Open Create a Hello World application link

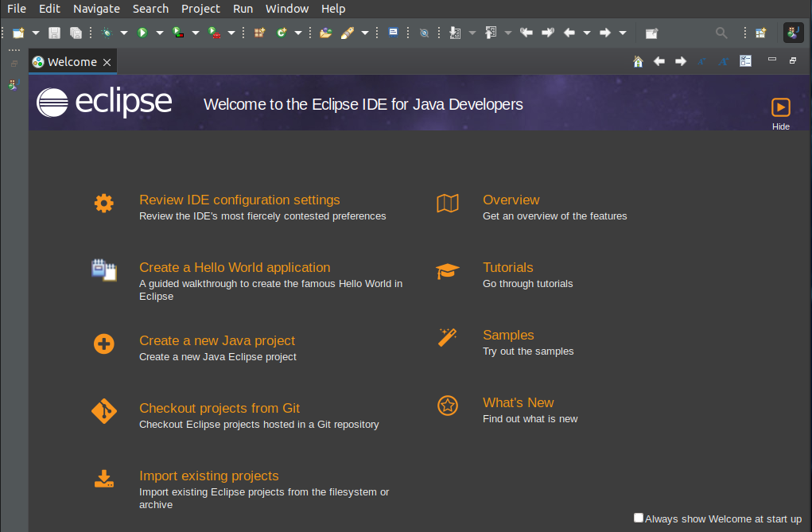234,267
